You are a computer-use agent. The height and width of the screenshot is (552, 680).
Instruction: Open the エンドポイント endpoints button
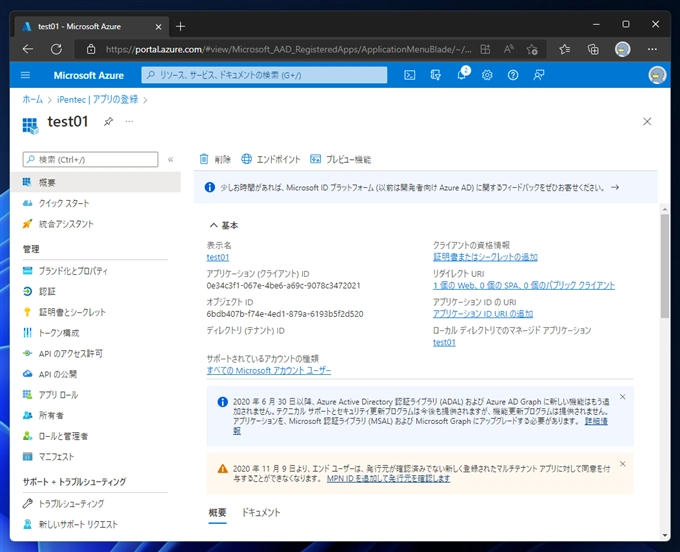click(x=271, y=159)
